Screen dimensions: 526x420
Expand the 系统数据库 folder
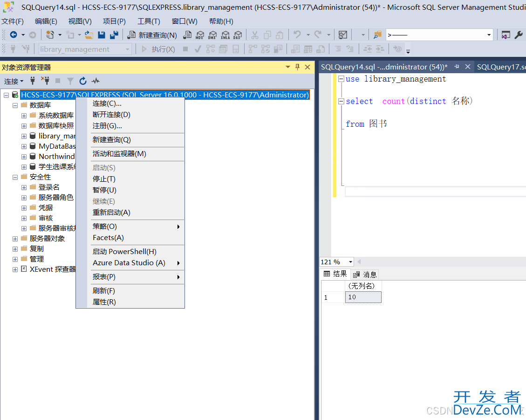24,116
